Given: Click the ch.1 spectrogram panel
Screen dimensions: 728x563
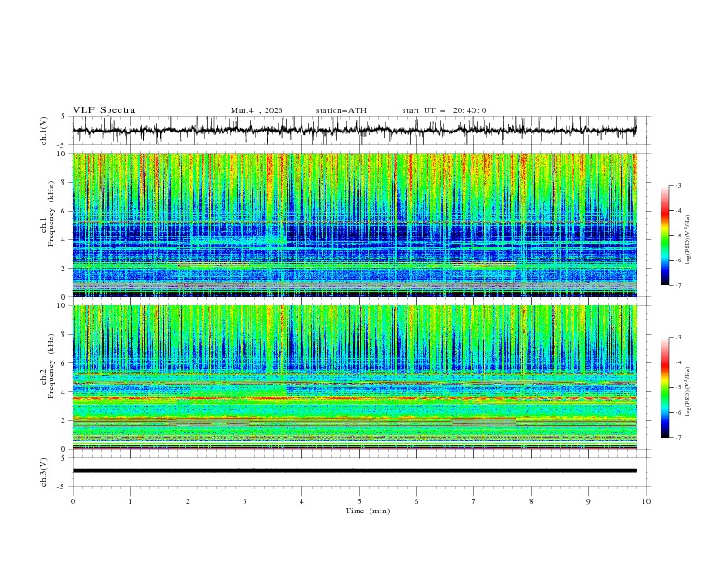Looking at the screenshot, I should (x=354, y=224).
